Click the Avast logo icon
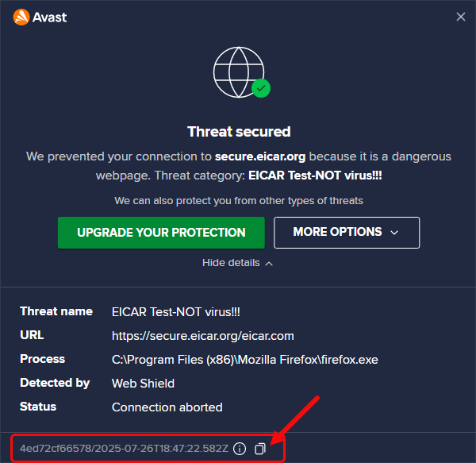Screen dimensions: 476x463 pos(21,17)
